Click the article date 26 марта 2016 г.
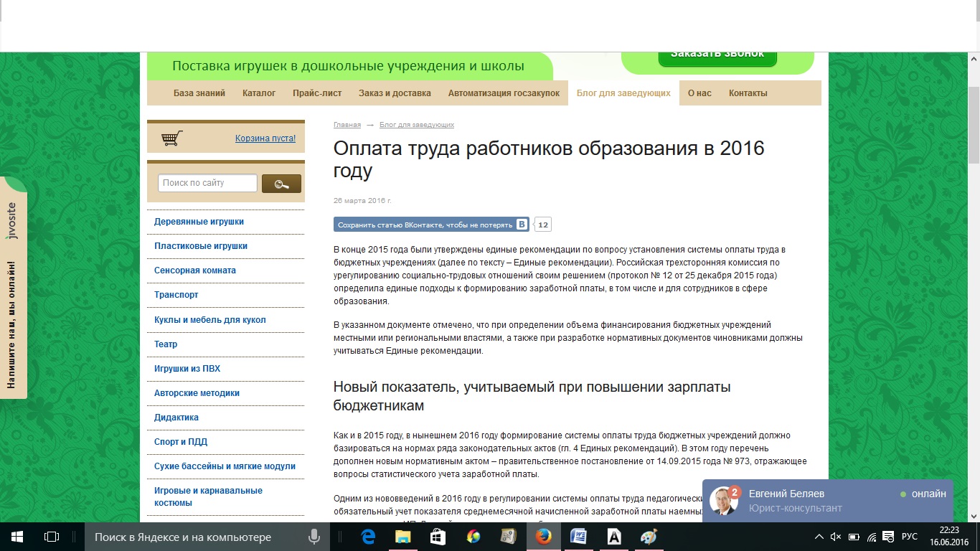The image size is (980, 551). (x=362, y=200)
